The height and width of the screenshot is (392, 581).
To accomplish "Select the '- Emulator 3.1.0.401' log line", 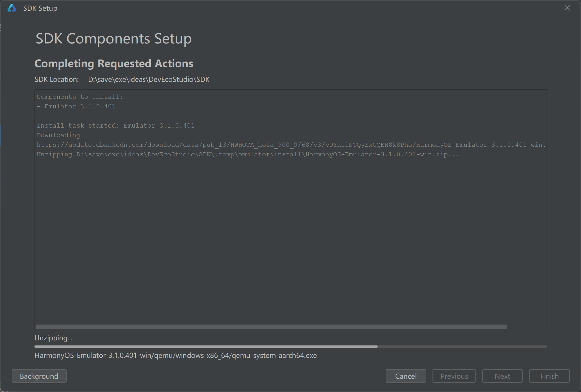I will [76, 106].
